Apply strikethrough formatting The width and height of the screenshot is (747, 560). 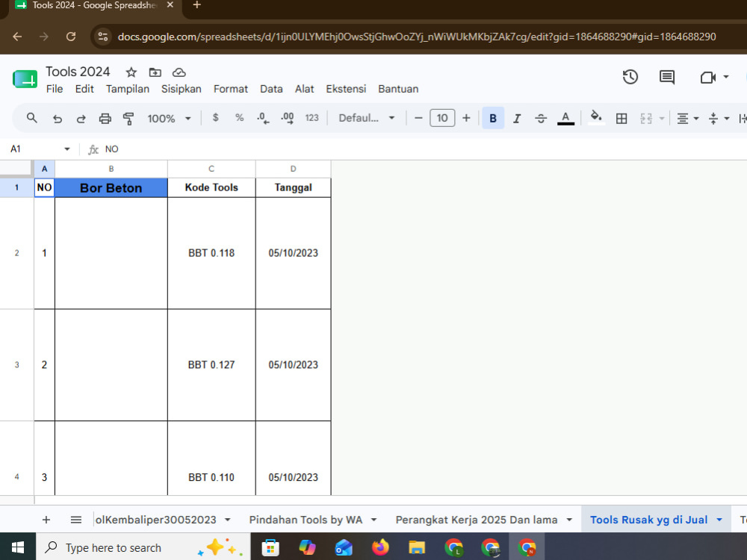[x=541, y=119]
